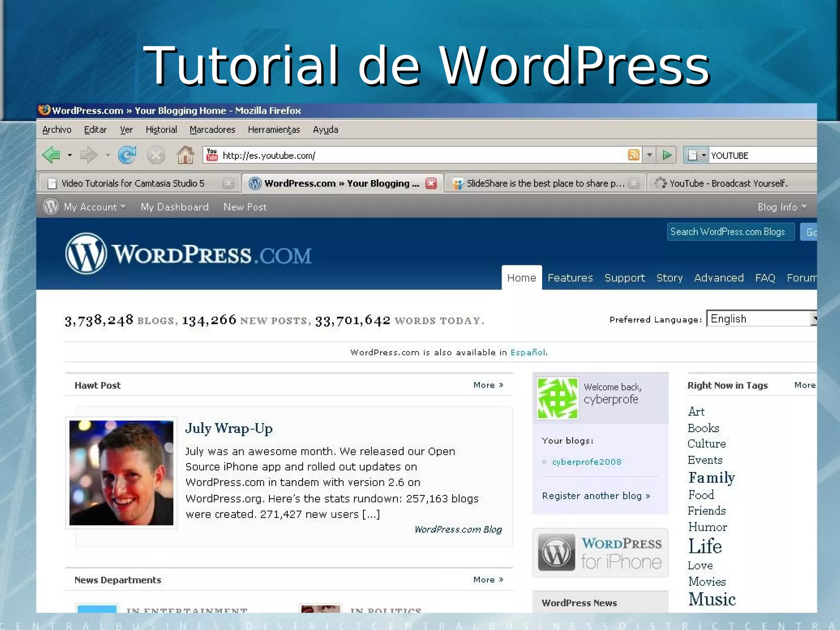This screenshot has width=840, height=630.
Task: Open the Marcadores menu
Action: pyautogui.click(x=212, y=130)
